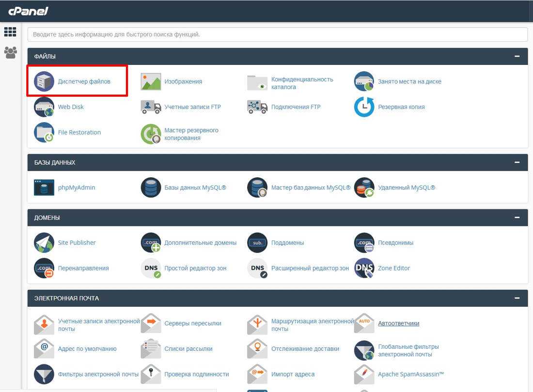Open the Zone Editor DNS icon
The width and height of the screenshot is (533, 392).
[364, 268]
